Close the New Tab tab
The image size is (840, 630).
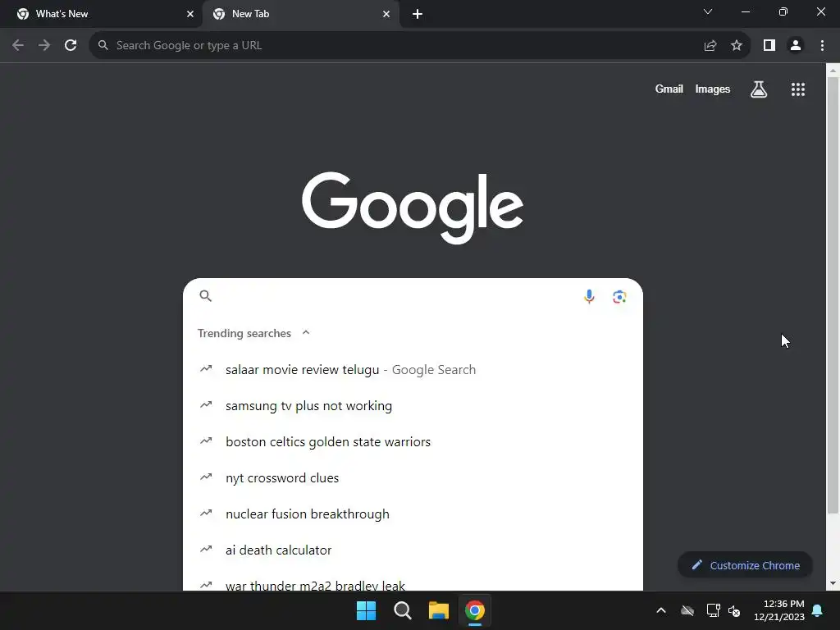point(386,14)
